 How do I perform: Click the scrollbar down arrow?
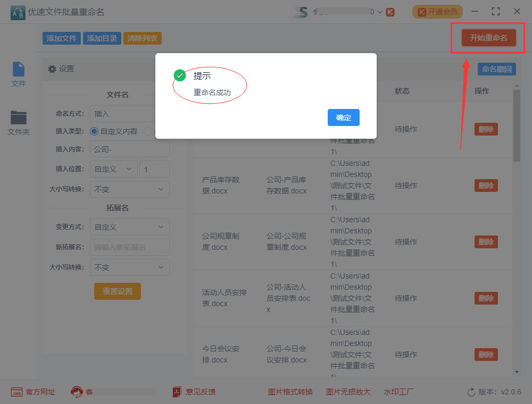(x=517, y=372)
